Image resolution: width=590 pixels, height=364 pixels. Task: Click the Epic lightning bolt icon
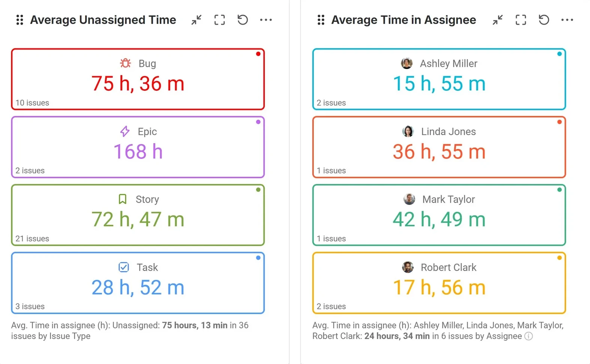click(125, 131)
